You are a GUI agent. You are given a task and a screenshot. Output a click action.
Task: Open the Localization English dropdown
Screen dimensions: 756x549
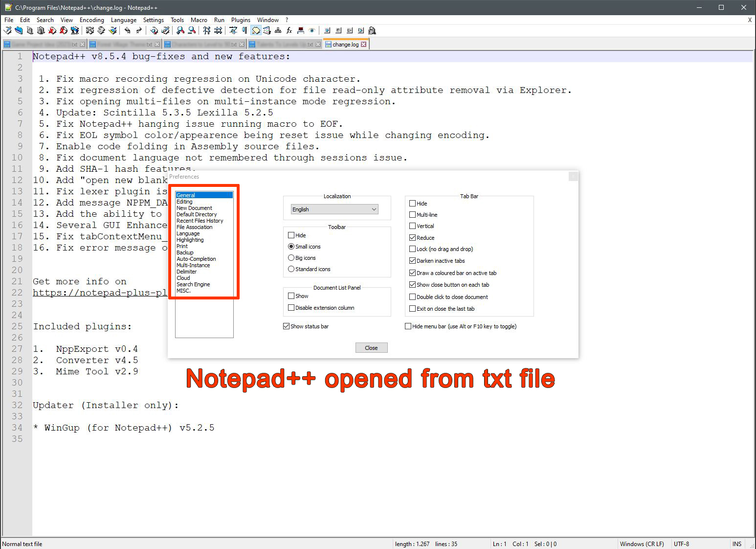[334, 209]
